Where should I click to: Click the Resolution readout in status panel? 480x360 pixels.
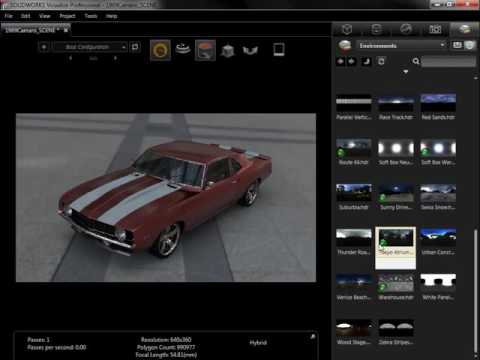click(166, 340)
